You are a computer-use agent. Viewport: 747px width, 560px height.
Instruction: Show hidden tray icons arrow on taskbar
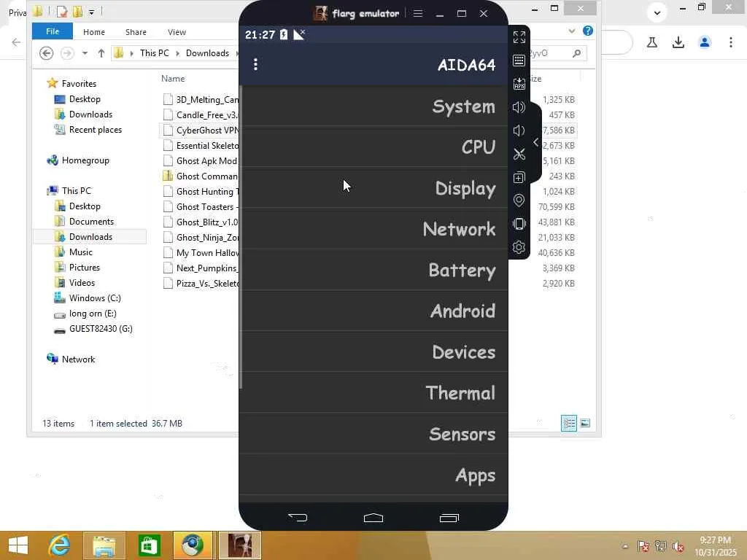(625, 546)
